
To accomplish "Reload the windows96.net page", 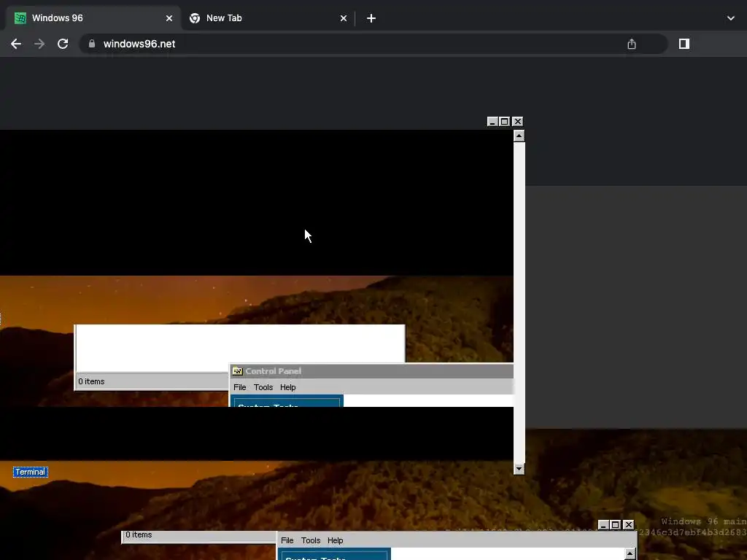I will point(63,44).
